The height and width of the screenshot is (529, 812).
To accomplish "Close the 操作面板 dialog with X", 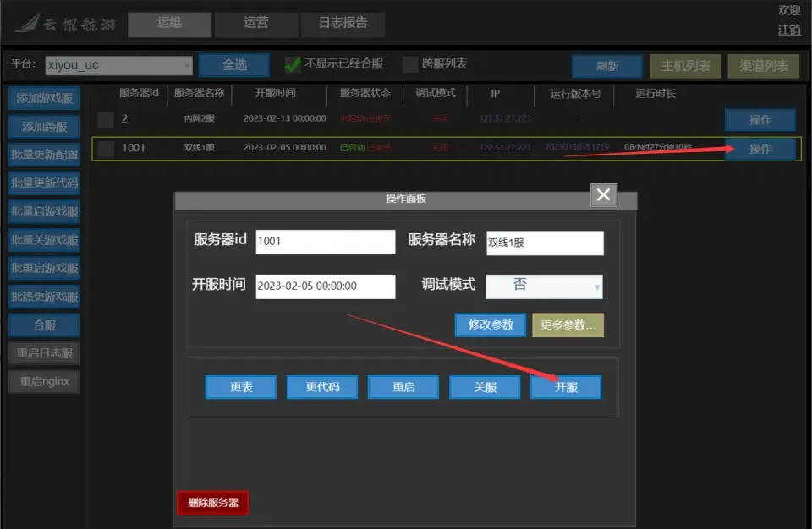I will [x=602, y=195].
